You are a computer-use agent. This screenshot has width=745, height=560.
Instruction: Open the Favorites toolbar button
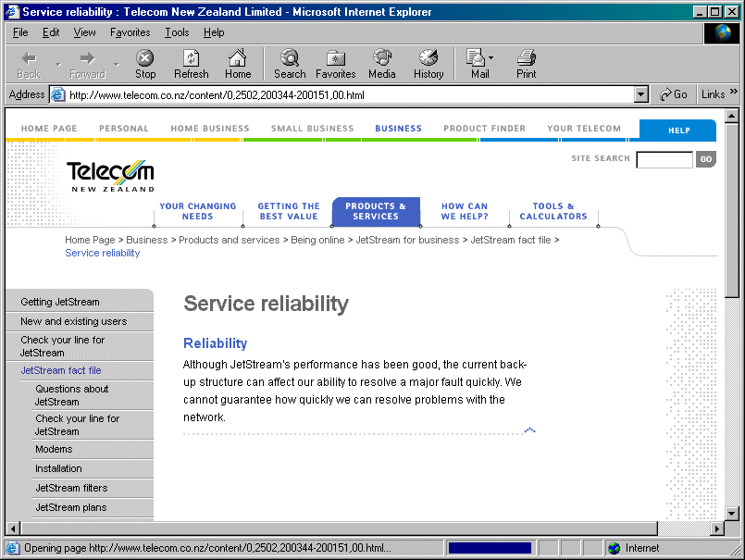coord(335,64)
